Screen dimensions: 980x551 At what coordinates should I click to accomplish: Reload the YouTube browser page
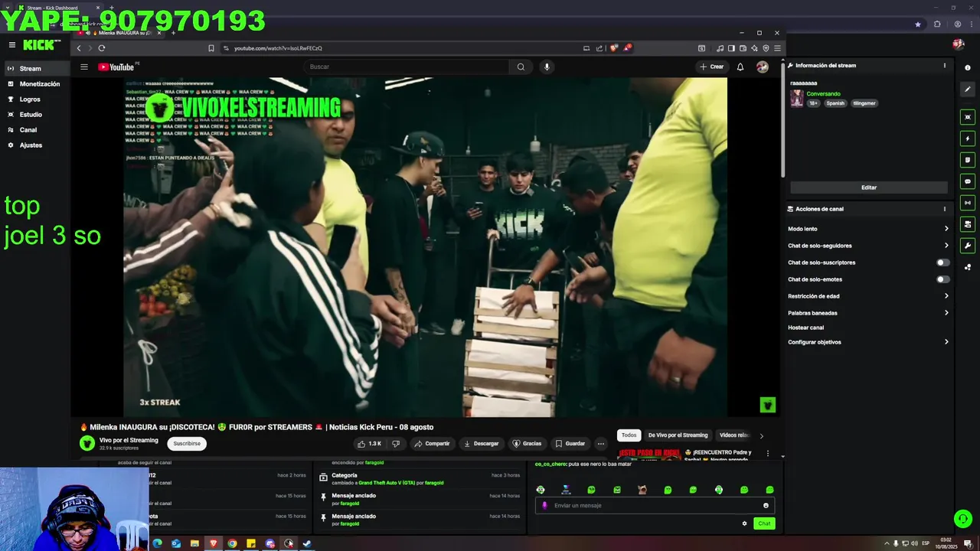[101, 48]
